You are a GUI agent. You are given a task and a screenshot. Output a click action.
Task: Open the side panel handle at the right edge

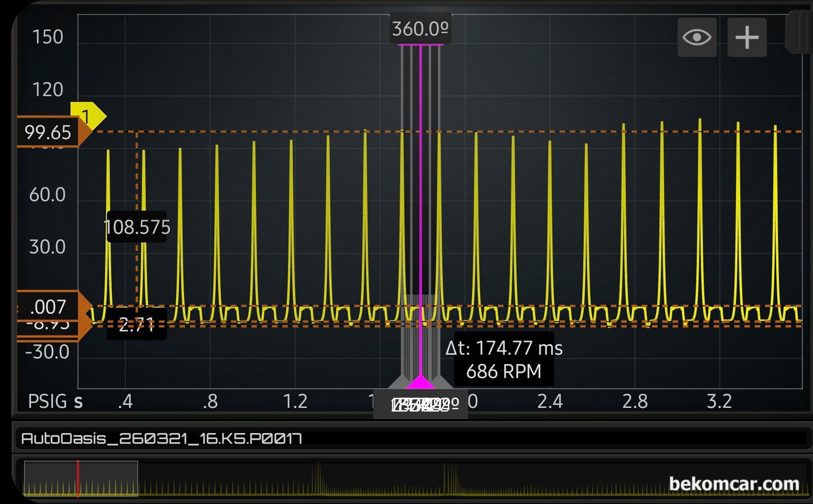pos(799,33)
